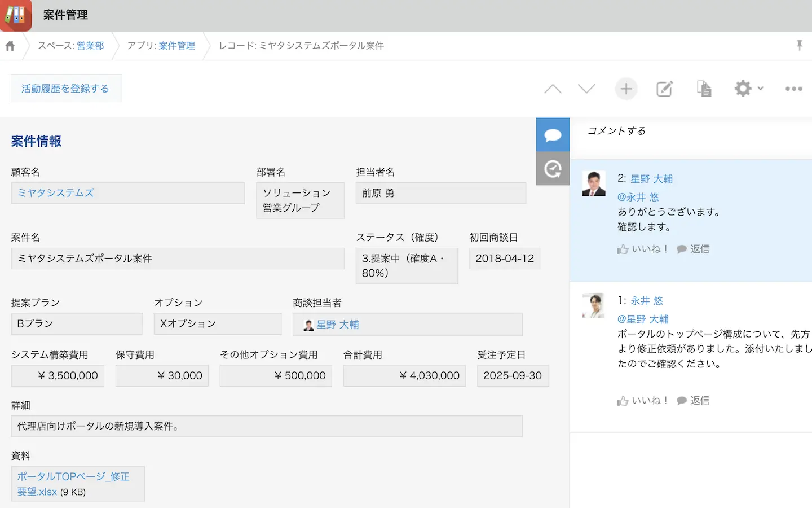Open the comments tab with speech bubble
This screenshot has width=812, height=508.
tap(553, 135)
